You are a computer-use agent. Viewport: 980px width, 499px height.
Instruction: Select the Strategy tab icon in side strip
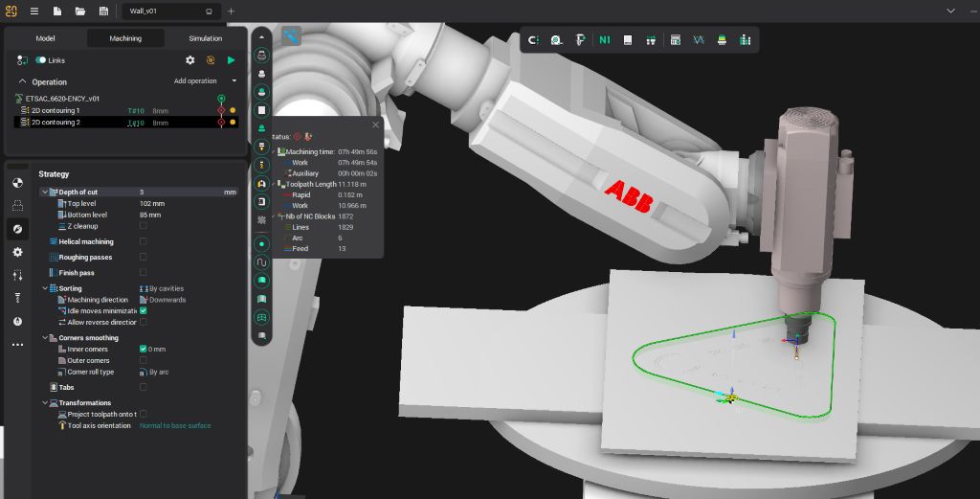tap(17, 229)
